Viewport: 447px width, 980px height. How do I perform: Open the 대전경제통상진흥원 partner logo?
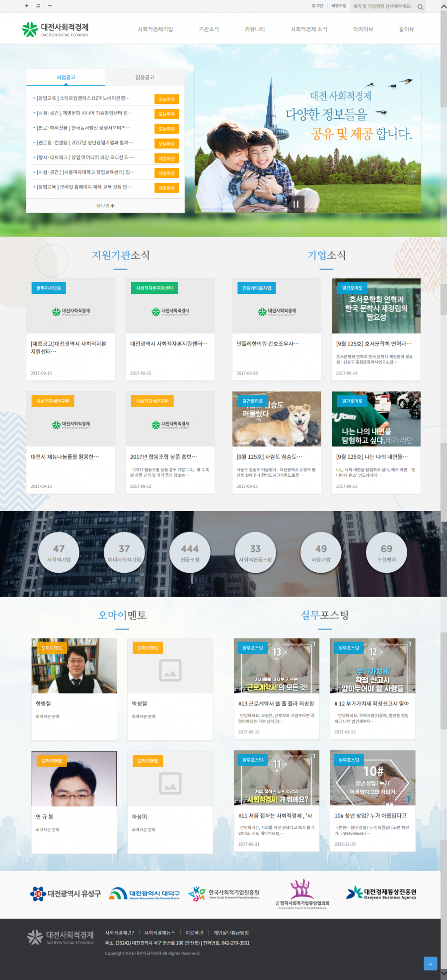pyautogui.click(x=381, y=893)
